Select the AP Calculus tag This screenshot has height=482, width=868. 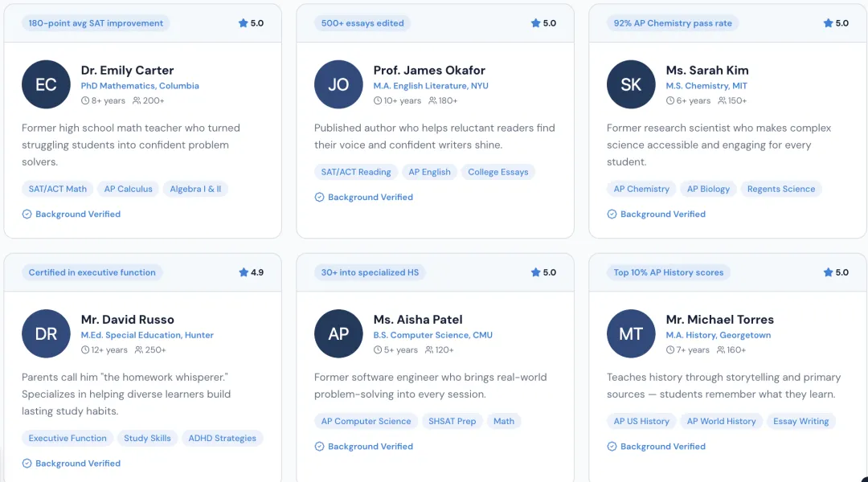pos(128,189)
